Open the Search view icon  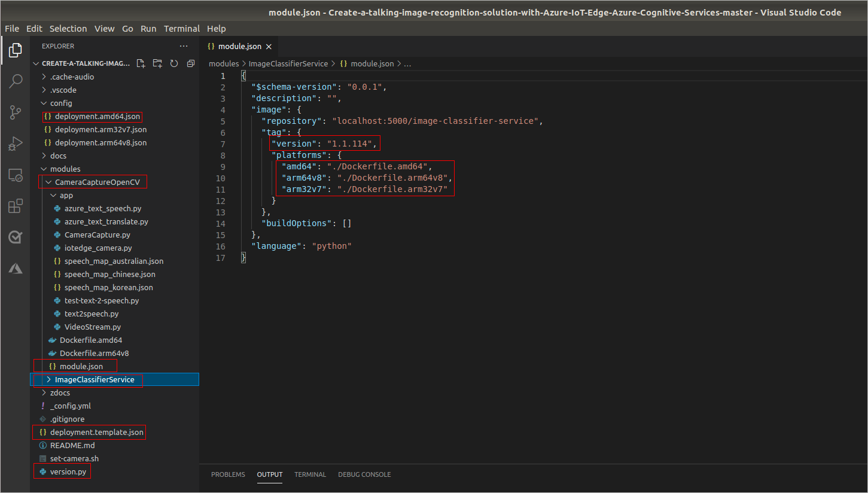[x=16, y=81]
